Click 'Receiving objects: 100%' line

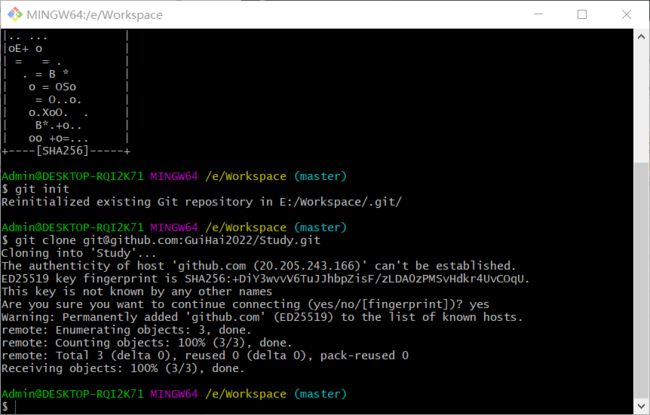point(123,369)
